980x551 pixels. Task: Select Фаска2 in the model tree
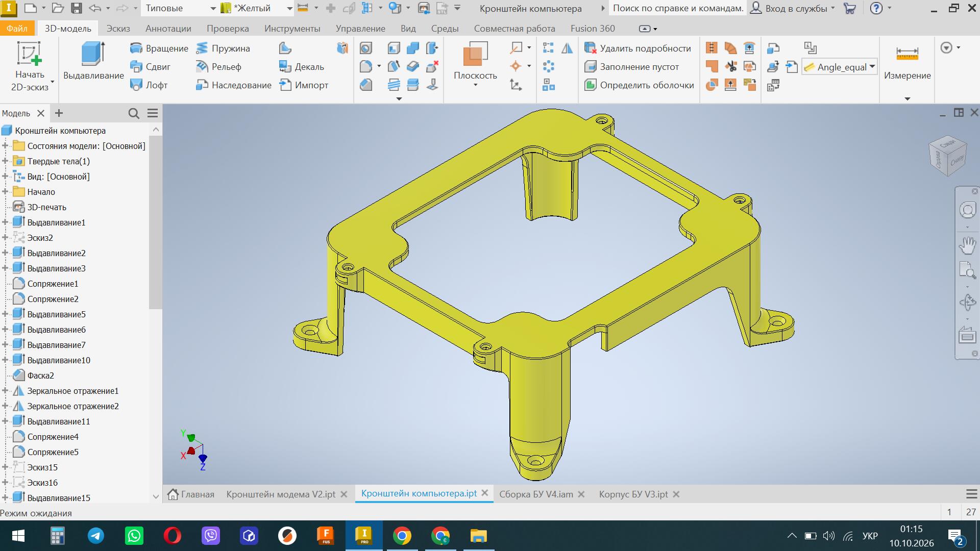click(x=40, y=375)
